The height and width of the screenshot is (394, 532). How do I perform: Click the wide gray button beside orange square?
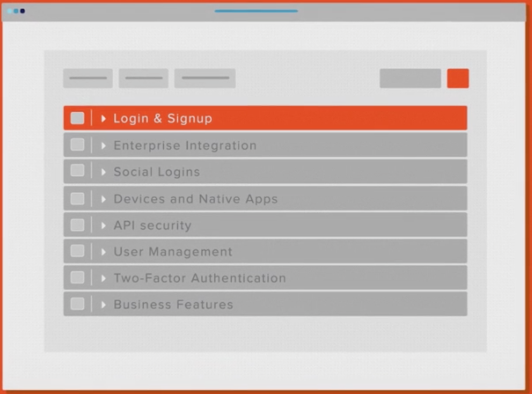pos(410,78)
